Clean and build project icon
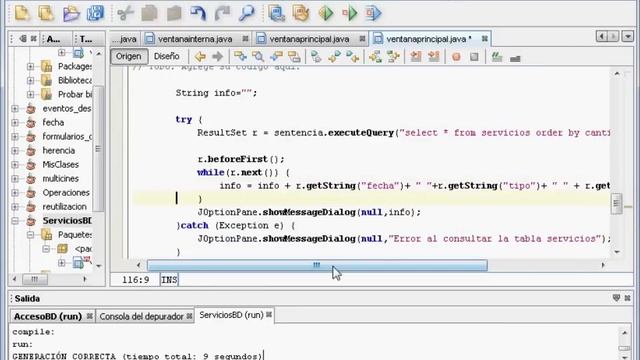 pyautogui.click(x=301, y=13)
